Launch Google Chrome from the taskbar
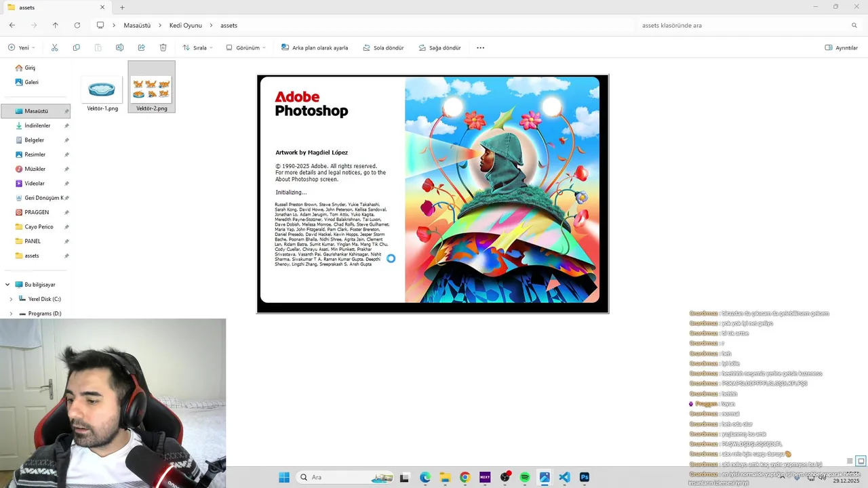 coord(465,477)
